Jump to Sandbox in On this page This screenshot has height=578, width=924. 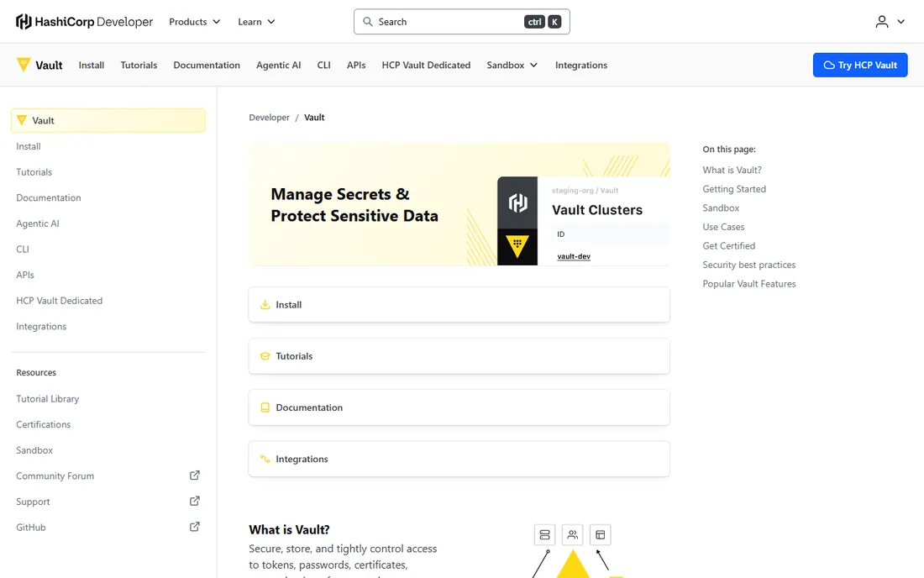click(x=721, y=208)
